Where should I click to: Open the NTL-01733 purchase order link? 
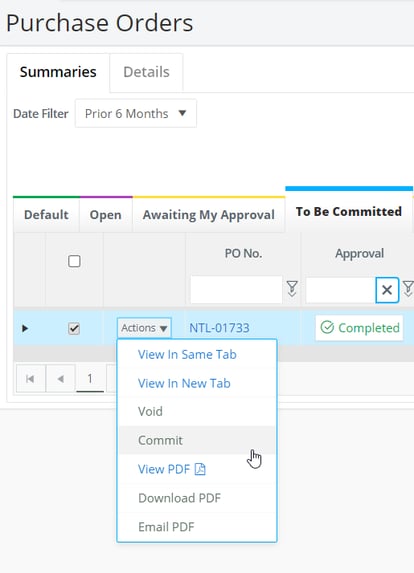coord(219,328)
